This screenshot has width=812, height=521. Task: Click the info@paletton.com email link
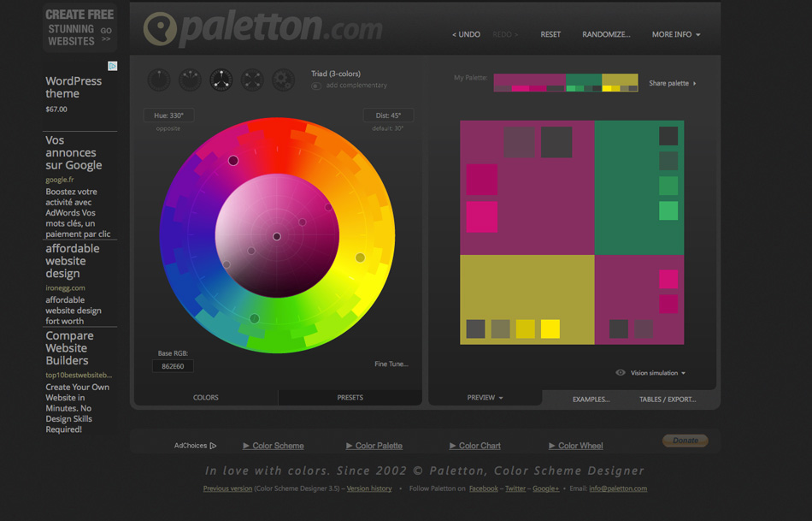618,488
